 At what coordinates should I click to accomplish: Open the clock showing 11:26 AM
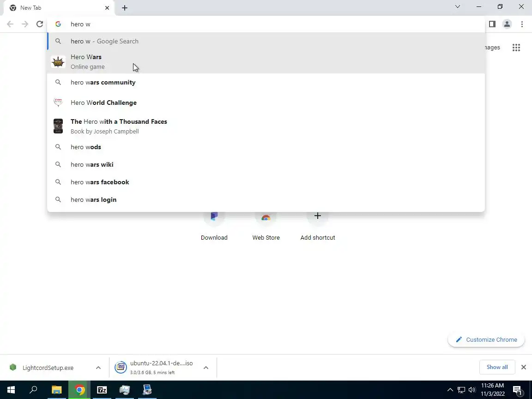(x=493, y=390)
